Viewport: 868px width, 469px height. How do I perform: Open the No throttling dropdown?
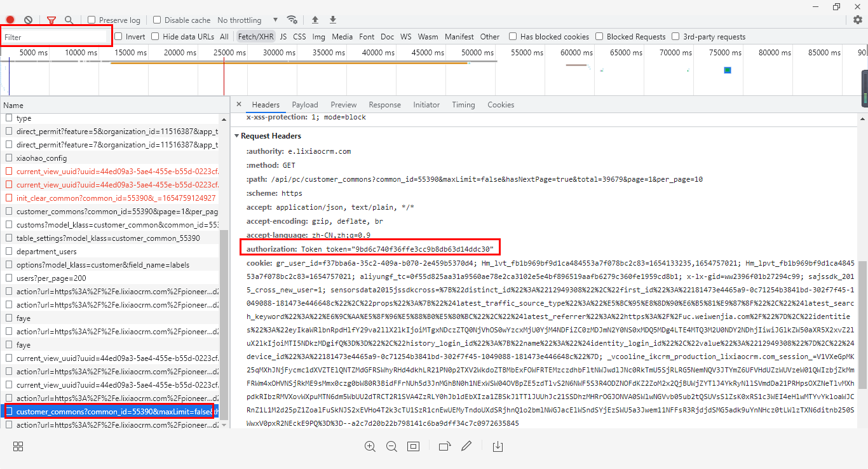248,20
